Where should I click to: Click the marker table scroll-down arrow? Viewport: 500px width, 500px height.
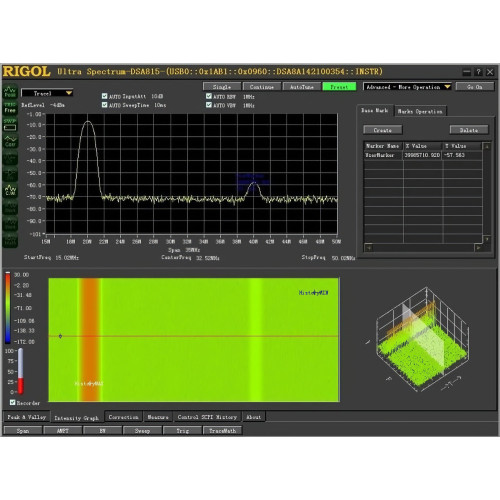click(x=487, y=239)
